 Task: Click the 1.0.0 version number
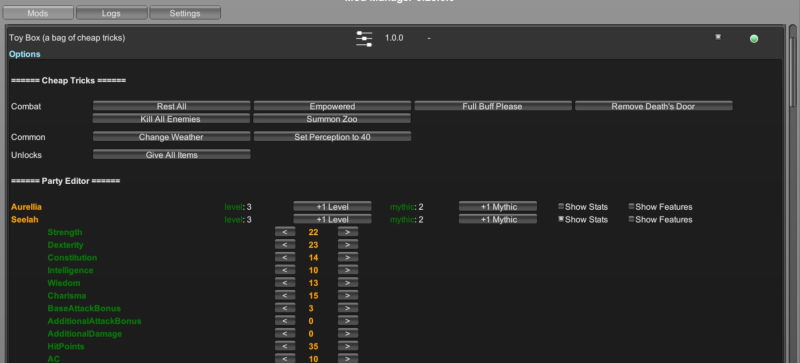[394, 38]
